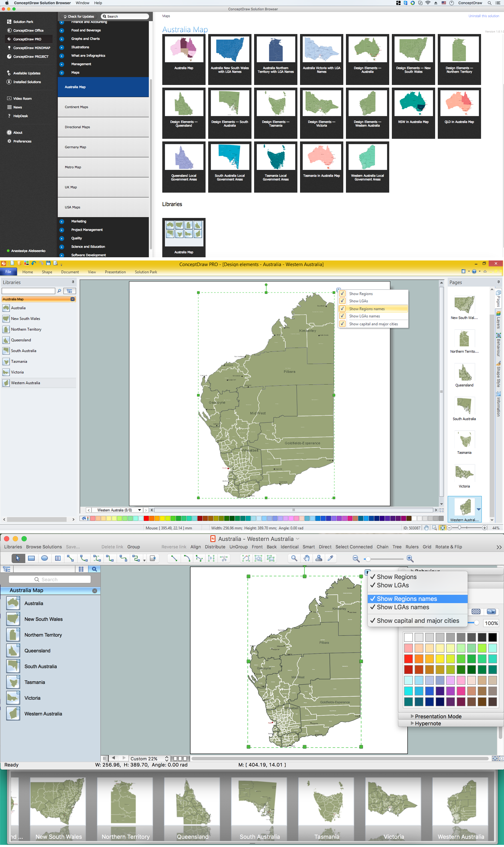Click the print preview icon in Windows toolbar

pos(55,263)
